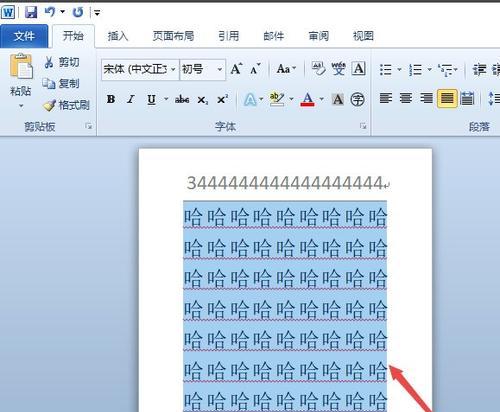The image size is (500, 412).
Task: Open the font size dropdown 初号
Action: (203, 69)
